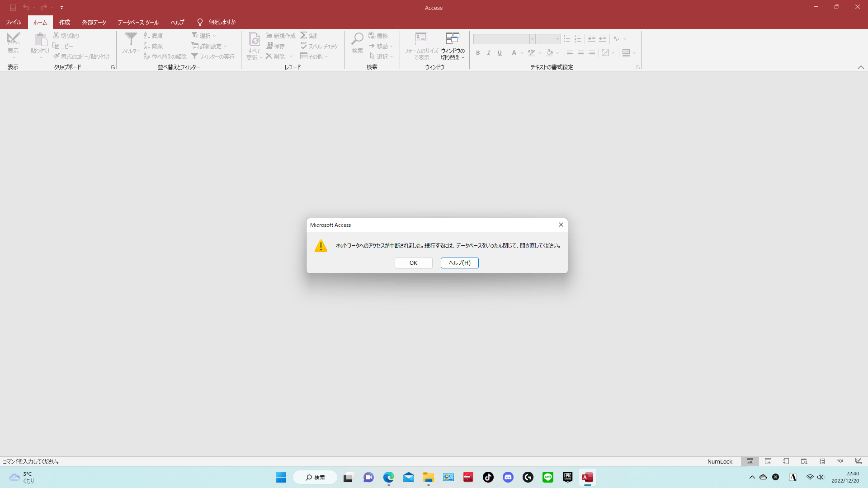Click the SQL view icon in status bar
The width and height of the screenshot is (868, 488).
[840, 461]
